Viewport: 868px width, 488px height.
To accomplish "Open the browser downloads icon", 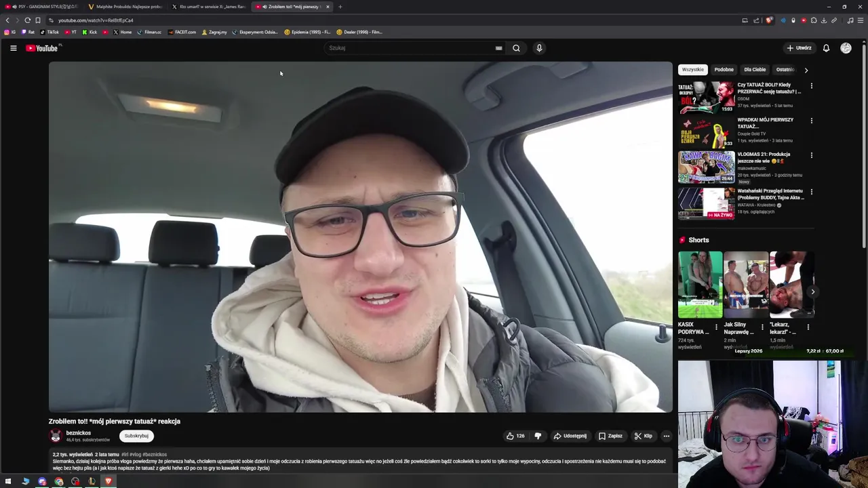I will click(824, 20).
